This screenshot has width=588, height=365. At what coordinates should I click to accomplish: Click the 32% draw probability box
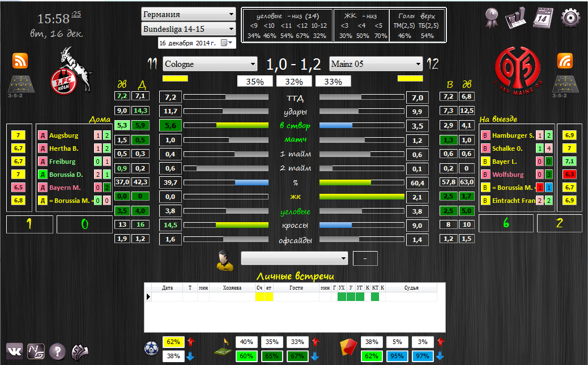point(294,82)
